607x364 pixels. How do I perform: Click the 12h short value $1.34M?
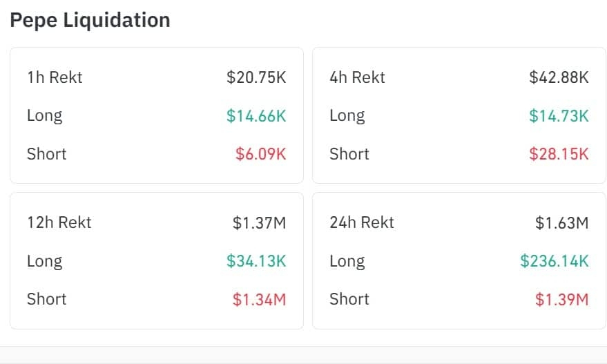(259, 299)
